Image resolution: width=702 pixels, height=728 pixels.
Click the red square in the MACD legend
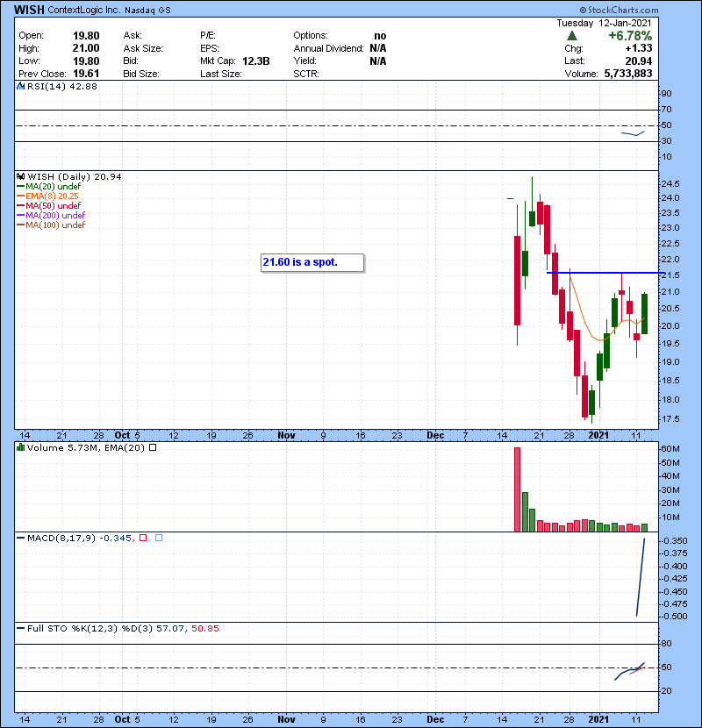point(143,538)
